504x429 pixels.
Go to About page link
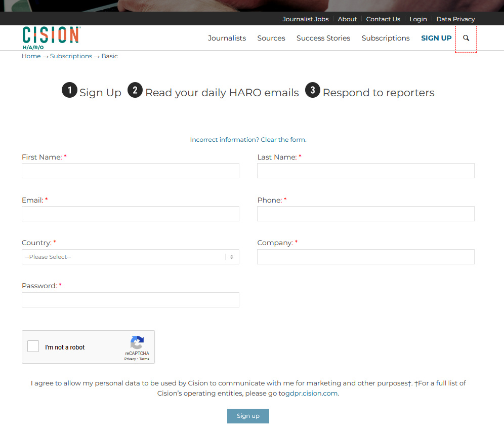point(347,19)
